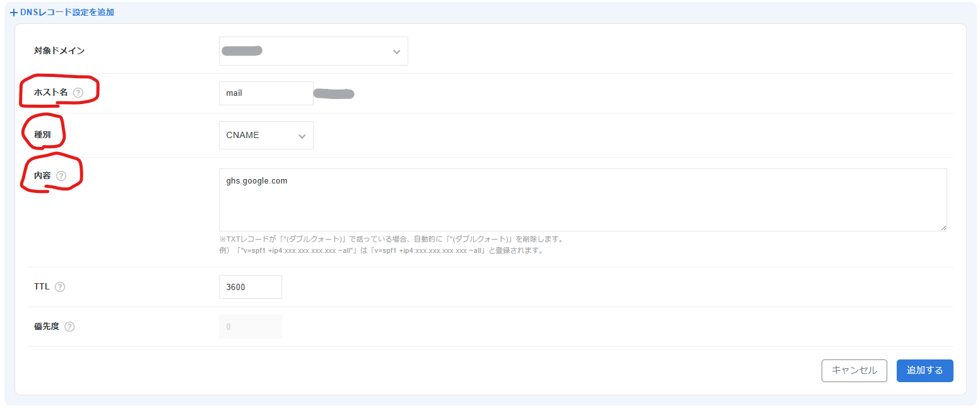Click the help icon beside 内容
This screenshot has width=980, height=408.
pos(61,176)
